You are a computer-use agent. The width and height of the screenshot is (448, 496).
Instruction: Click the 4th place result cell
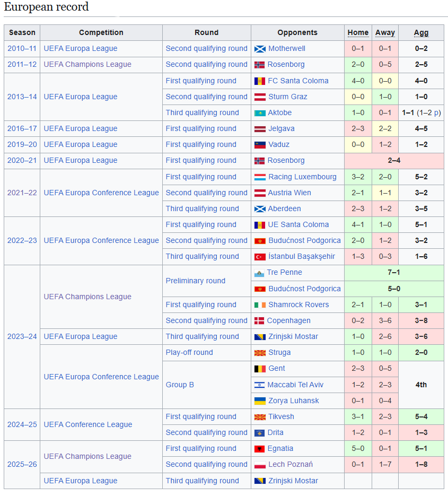421,385
